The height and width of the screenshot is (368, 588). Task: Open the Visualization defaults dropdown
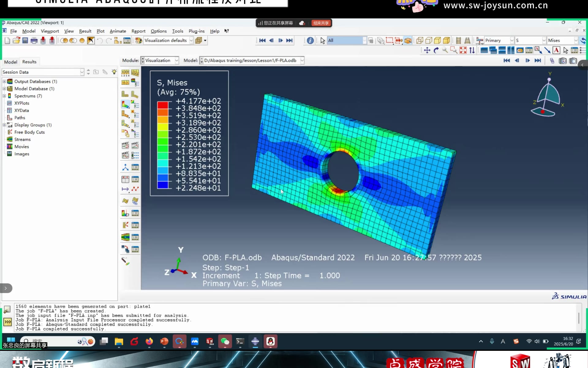pyautogui.click(x=191, y=40)
